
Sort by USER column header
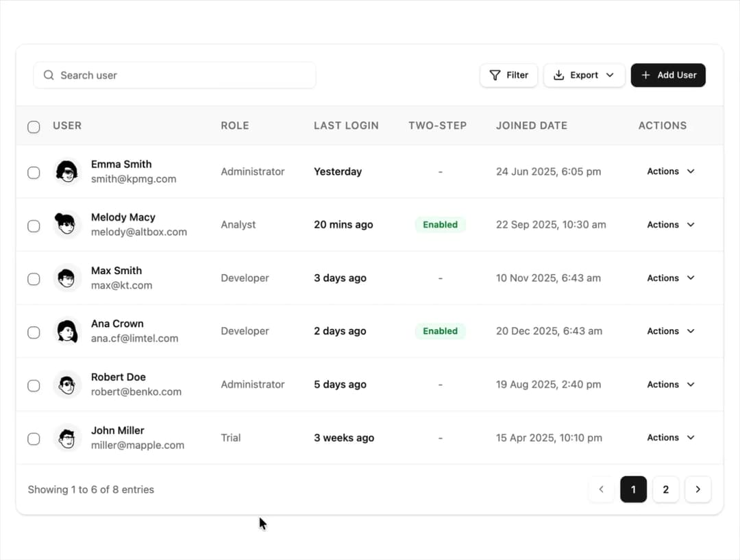click(67, 125)
